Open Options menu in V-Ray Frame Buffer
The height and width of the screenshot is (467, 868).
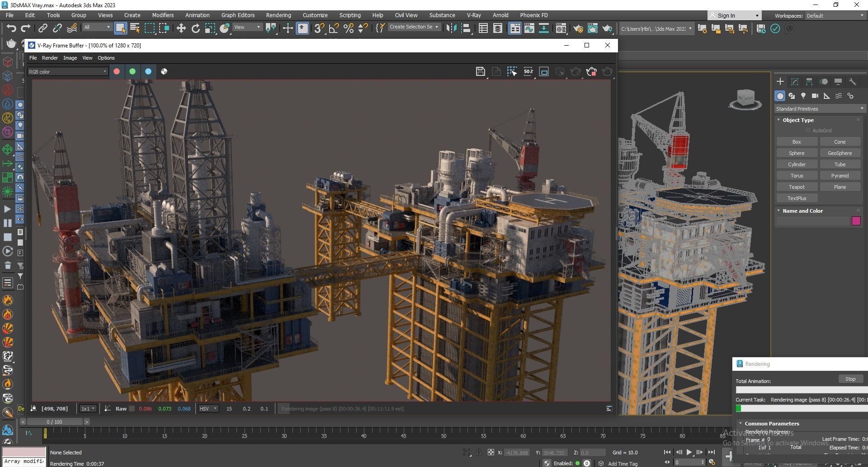pos(106,58)
